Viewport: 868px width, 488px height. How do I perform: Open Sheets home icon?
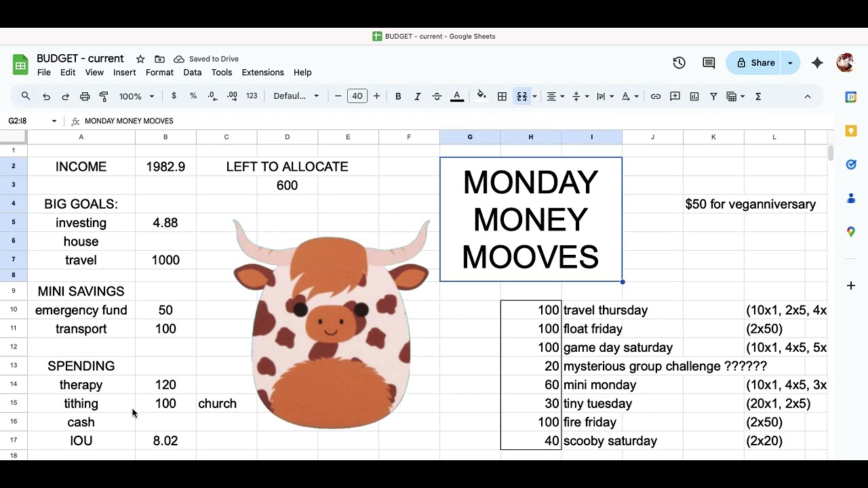[x=20, y=65]
